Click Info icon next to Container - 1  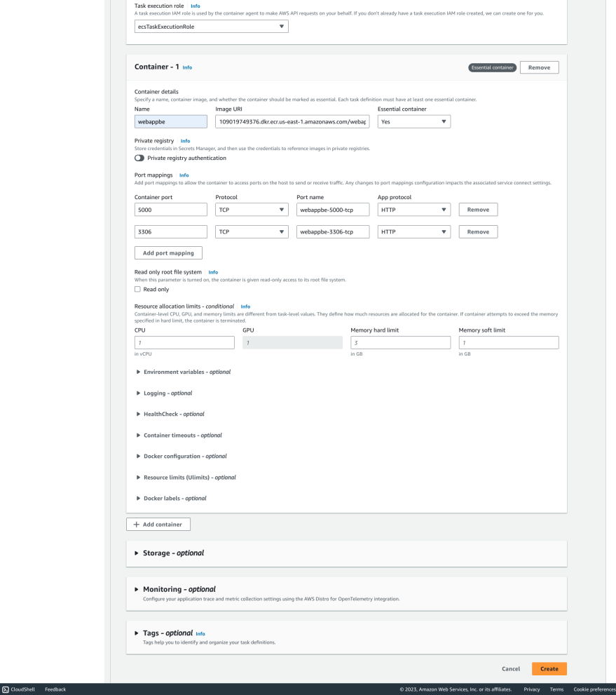click(187, 68)
